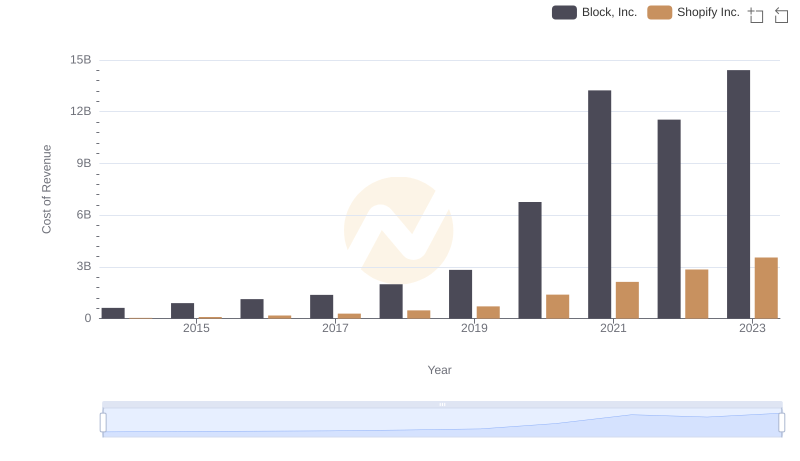Click the Shopify Inc. bar for 2022

pos(697,294)
